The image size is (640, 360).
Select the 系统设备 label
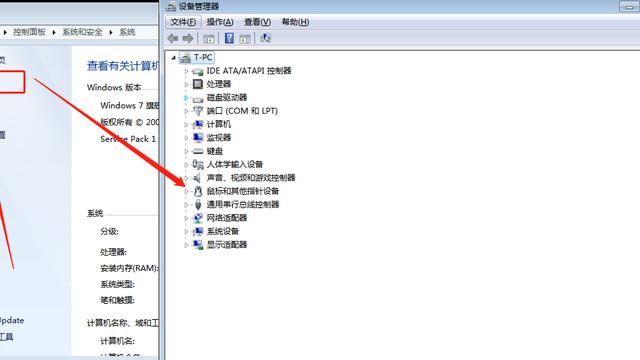pyautogui.click(x=222, y=231)
